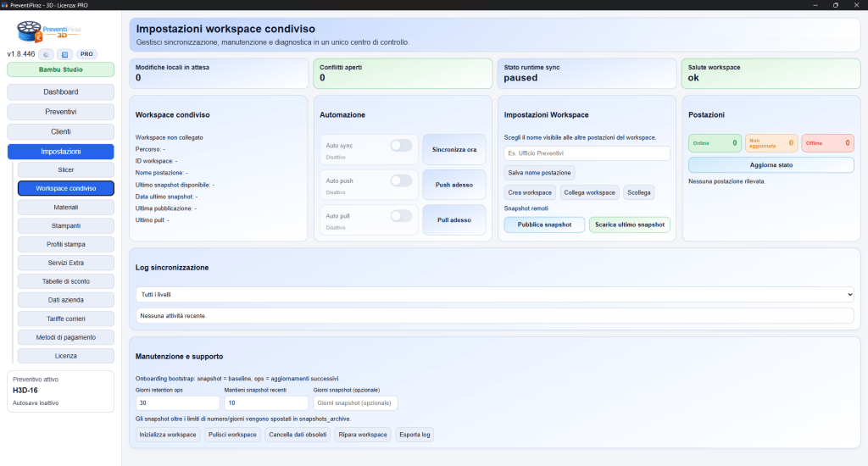Turn on the Auto push switch
This screenshot has width=868, height=466.
click(x=400, y=180)
